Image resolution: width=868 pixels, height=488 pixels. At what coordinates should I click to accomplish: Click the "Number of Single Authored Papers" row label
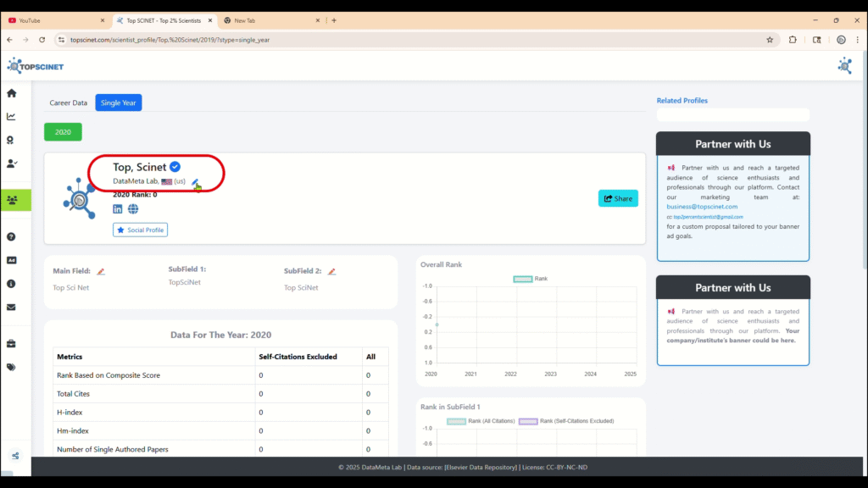click(x=113, y=449)
